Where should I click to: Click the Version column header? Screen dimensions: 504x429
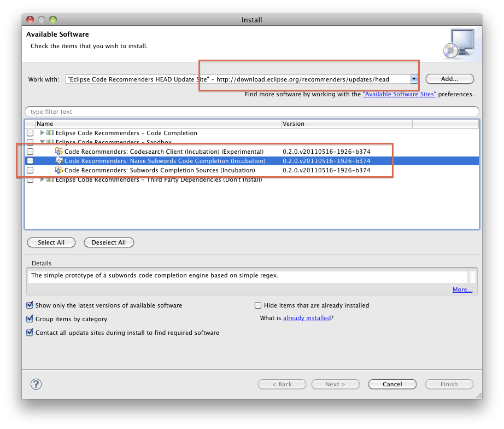(x=347, y=124)
